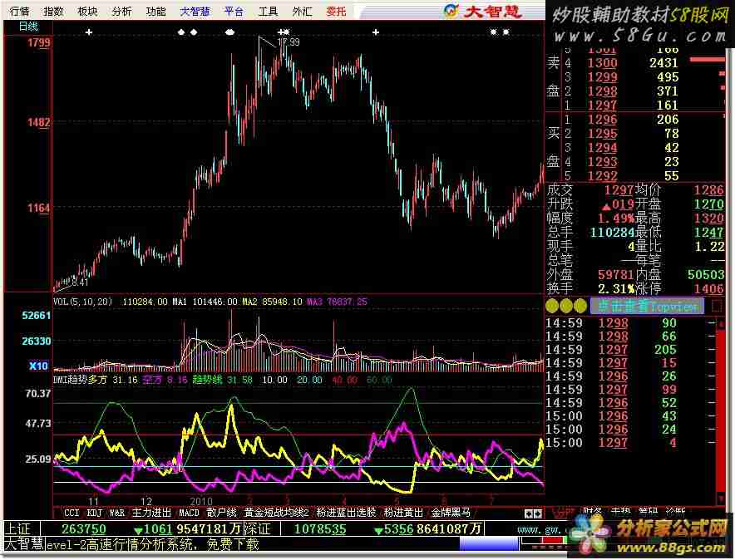
Task: Click the plus info marker above the mid-2010 decline
Action: [376, 32]
